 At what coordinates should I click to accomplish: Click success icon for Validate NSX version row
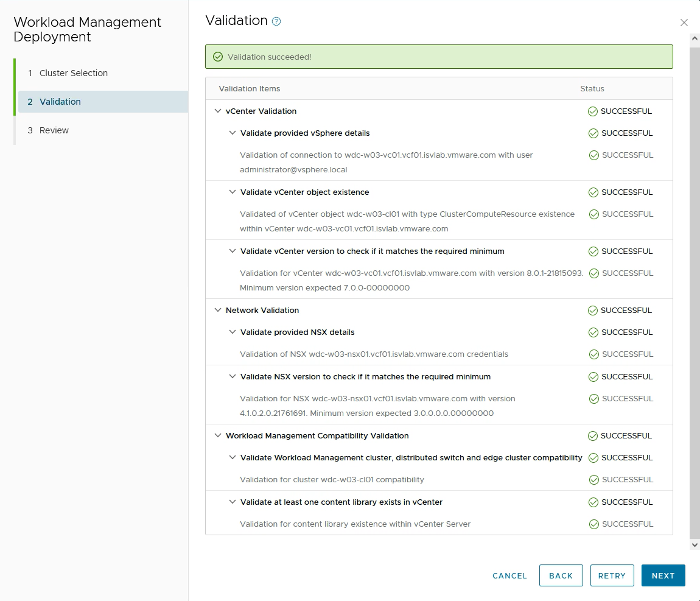pyautogui.click(x=593, y=377)
